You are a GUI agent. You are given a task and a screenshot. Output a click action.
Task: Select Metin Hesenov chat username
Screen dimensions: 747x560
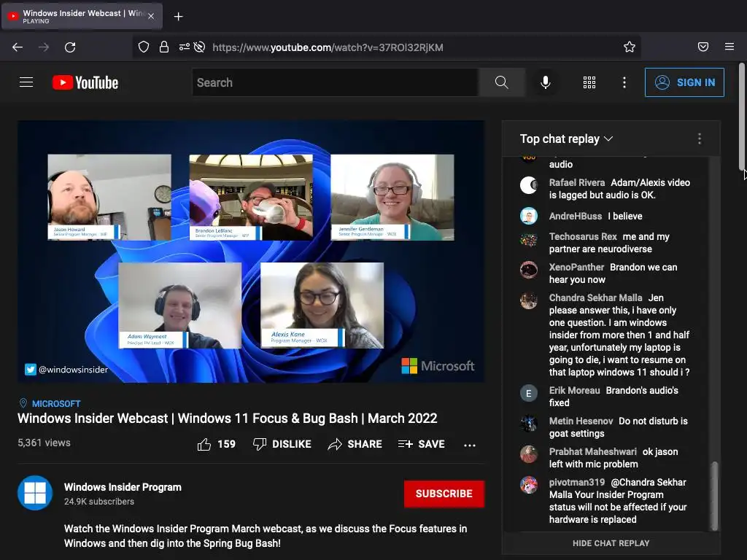pyautogui.click(x=581, y=421)
